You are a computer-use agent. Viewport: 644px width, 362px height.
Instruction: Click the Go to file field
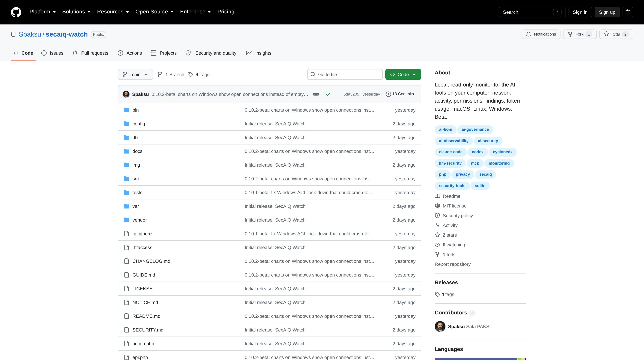pyautogui.click(x=345, y=74)
